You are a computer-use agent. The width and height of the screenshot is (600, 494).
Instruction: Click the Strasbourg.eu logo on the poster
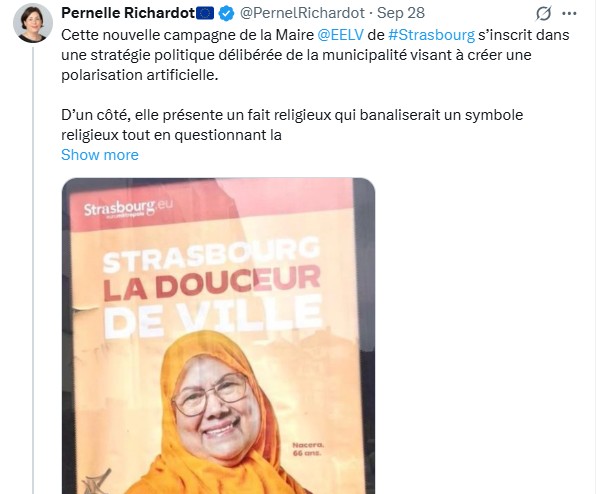[x=128, y=209]
